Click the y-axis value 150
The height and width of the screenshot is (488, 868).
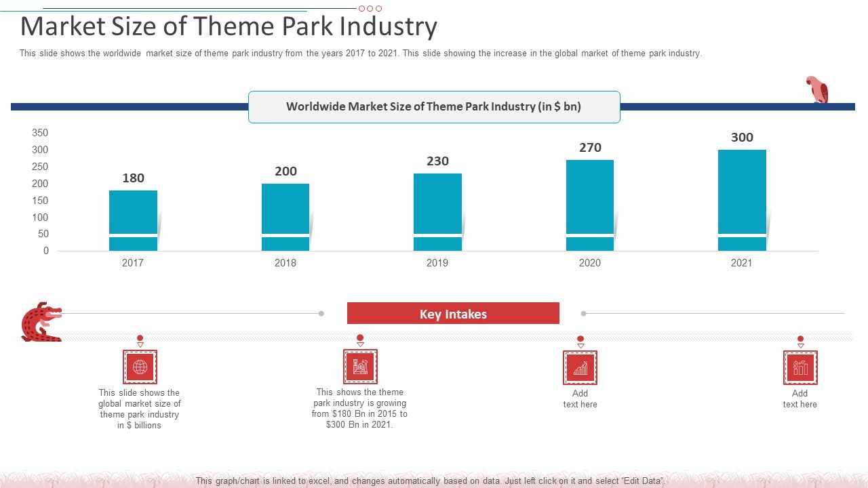click(x=40, y=201)
